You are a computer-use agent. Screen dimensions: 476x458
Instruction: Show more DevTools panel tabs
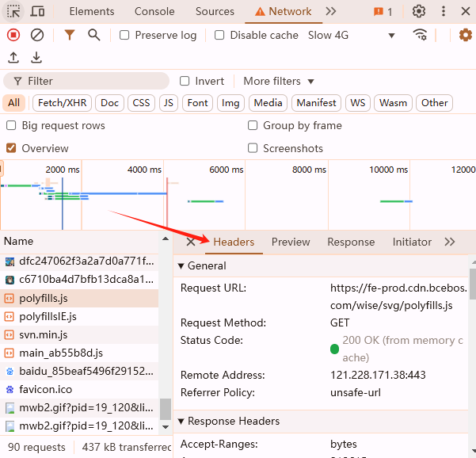331,12
